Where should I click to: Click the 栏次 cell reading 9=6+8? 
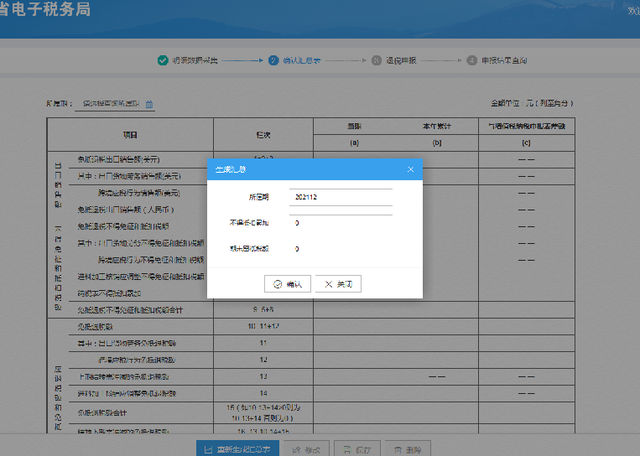[x=263, y=309]
